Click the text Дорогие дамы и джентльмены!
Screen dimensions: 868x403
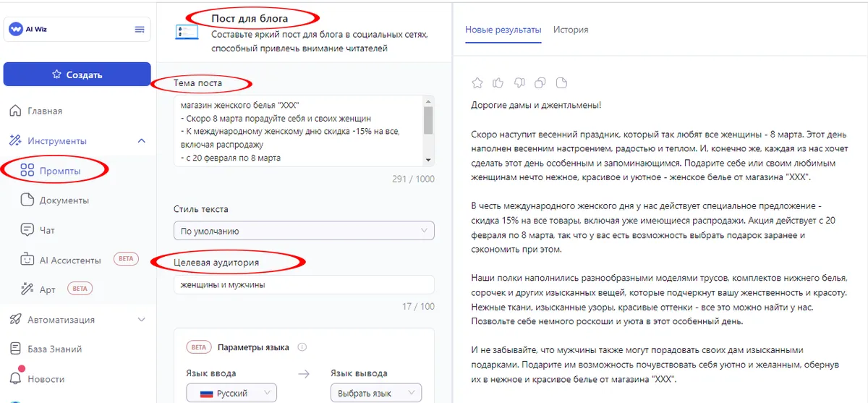pyautogui.click(x=535, y=105)
